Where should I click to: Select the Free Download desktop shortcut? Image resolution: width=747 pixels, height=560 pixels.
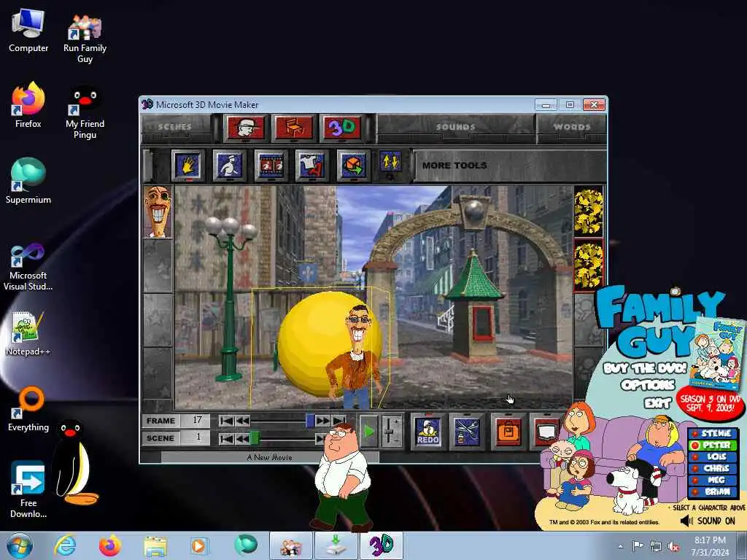(28, 489)
